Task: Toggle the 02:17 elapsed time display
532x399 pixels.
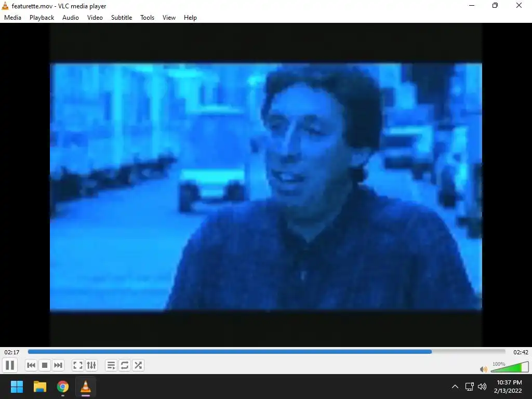Action: point(12,352)
